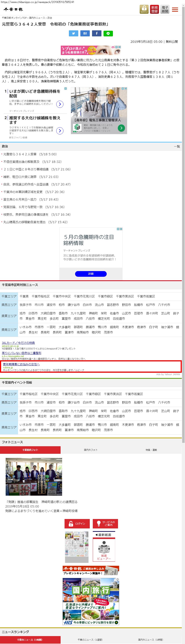Open the hamburger menu icon
Image resolution: width=185 pixels, height=644 pixels.
click(175, 9)
